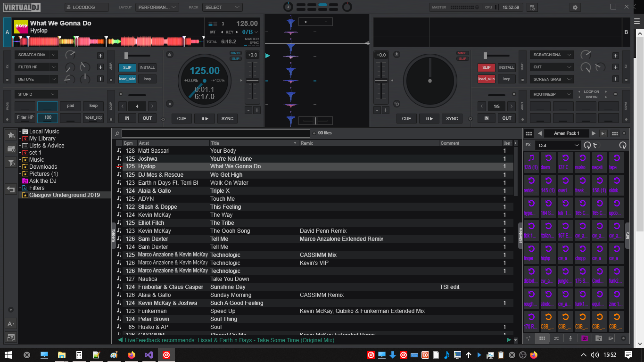The image size is (644, 362).
Task: Click the shuffle icon in sampler toolbar
Action: (x=556, y=338)
